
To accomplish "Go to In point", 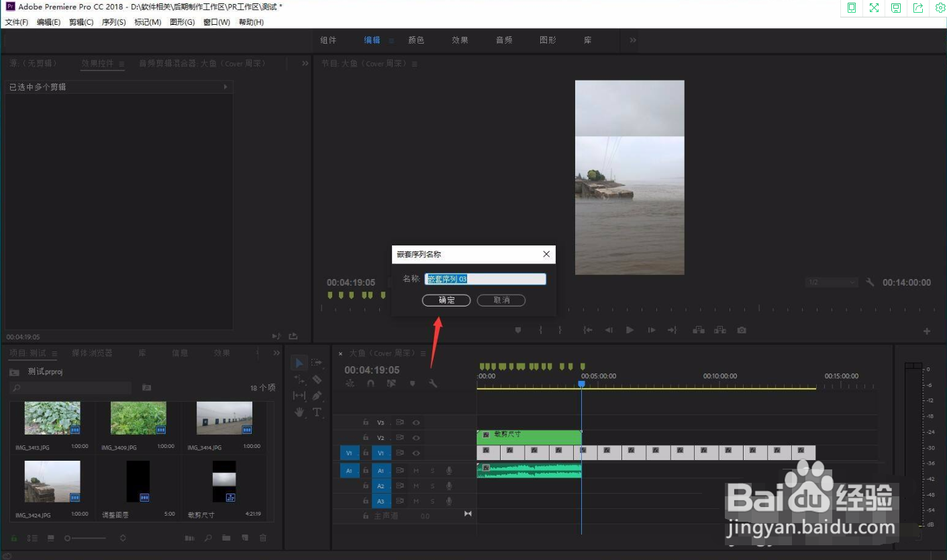I will pyautogui.click(x=587, y=330).
